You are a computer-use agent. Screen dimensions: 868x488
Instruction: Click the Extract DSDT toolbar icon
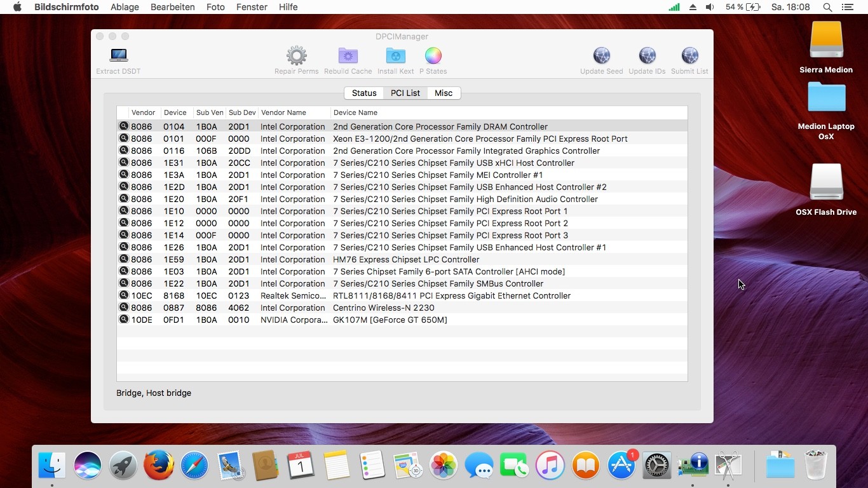tap(118, 55)
